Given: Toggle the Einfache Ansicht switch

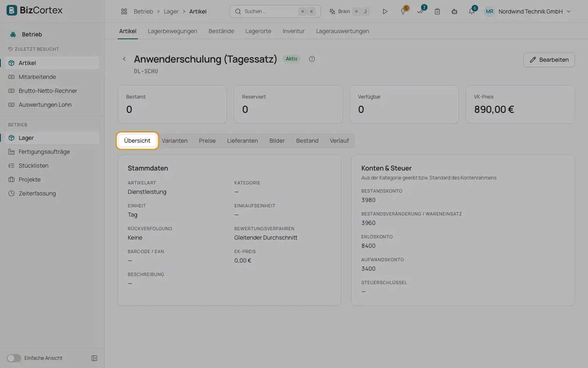Looking at the screenshot, I should pyautogui.click(x=13, y=358).
